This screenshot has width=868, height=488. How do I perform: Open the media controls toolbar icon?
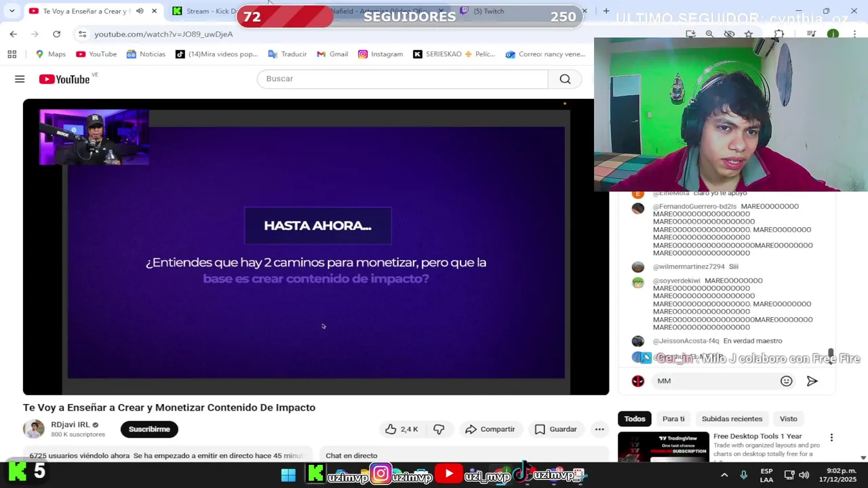(x=811, y=34)
